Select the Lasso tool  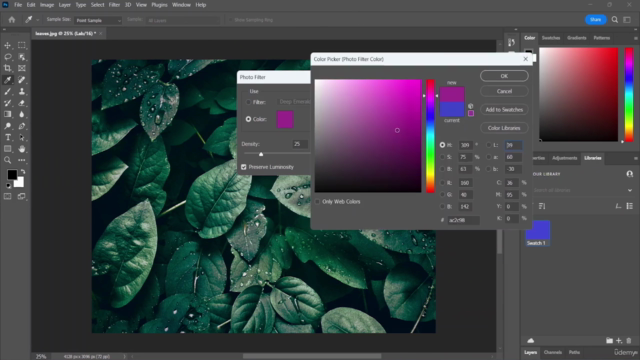pyautogui.click(x=8, y=57)
